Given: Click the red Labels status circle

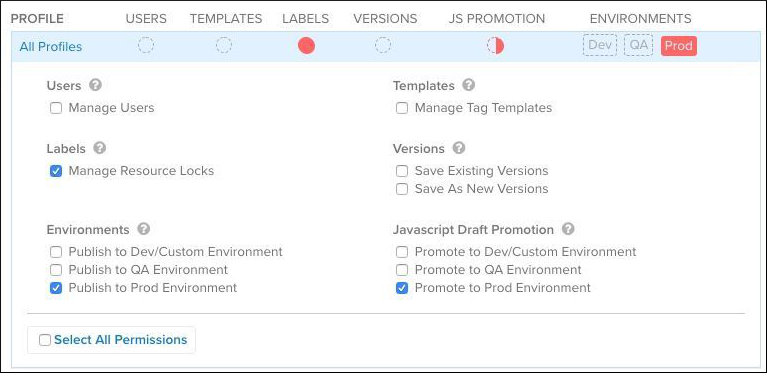Looking at the screenshot, I should 306,46.
